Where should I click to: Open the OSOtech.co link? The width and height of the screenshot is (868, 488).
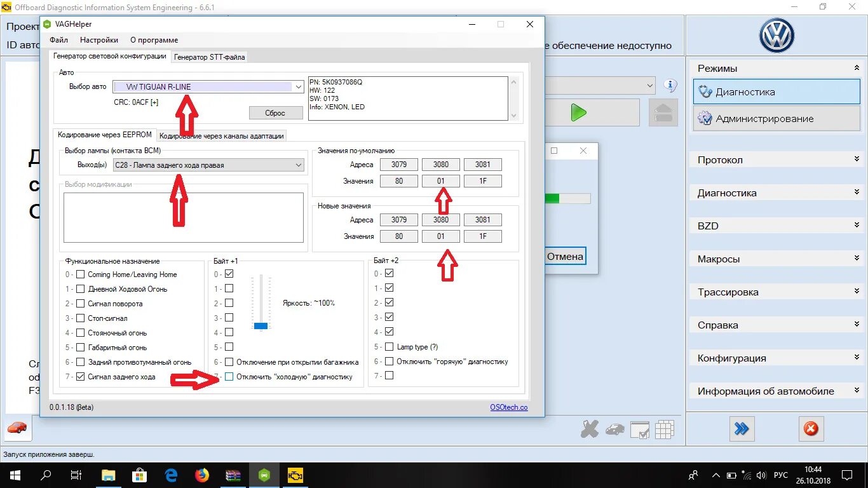pyautogui.click(x=509, y=407)
